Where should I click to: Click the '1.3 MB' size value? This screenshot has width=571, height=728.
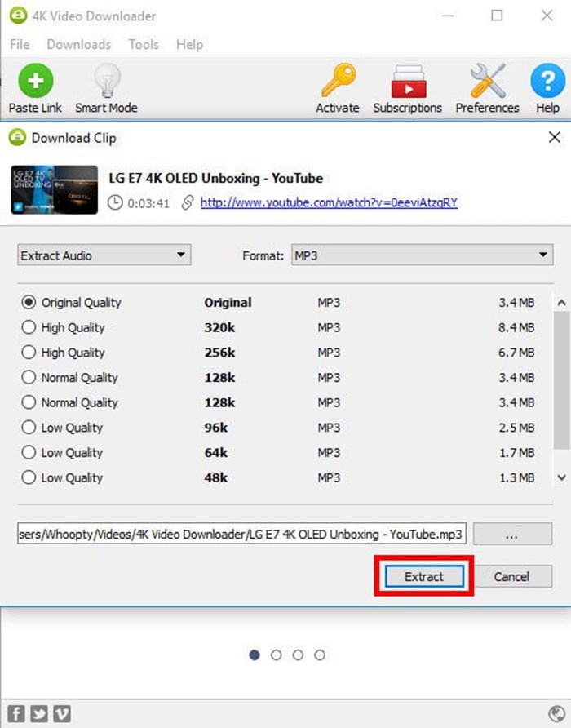(516, 477)
